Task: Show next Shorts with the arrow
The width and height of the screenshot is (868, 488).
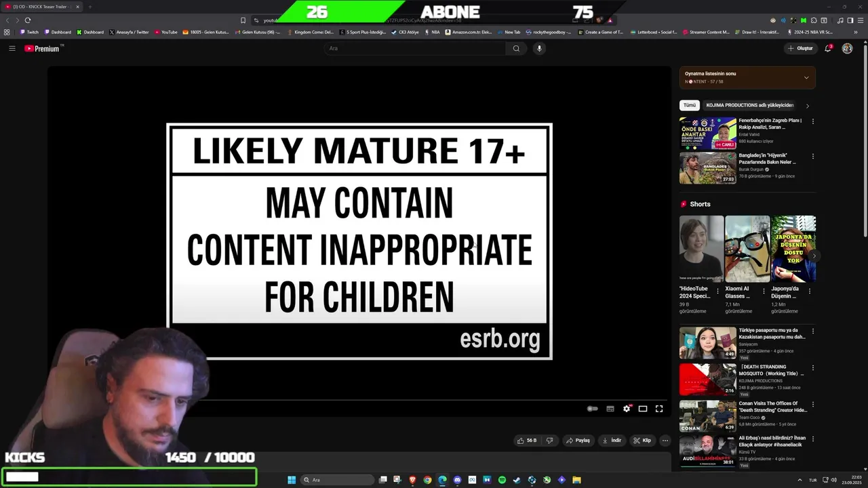Action: (814, 256)
